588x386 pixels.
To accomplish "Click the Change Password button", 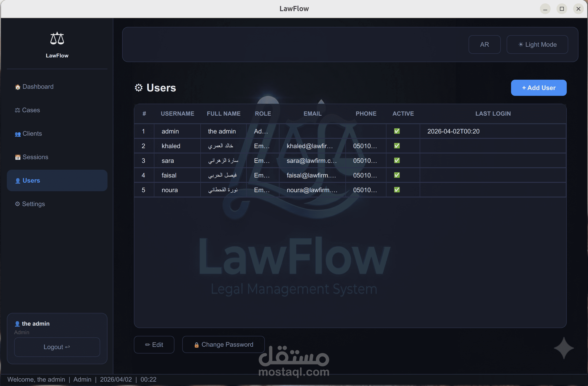I will point(223,344).
